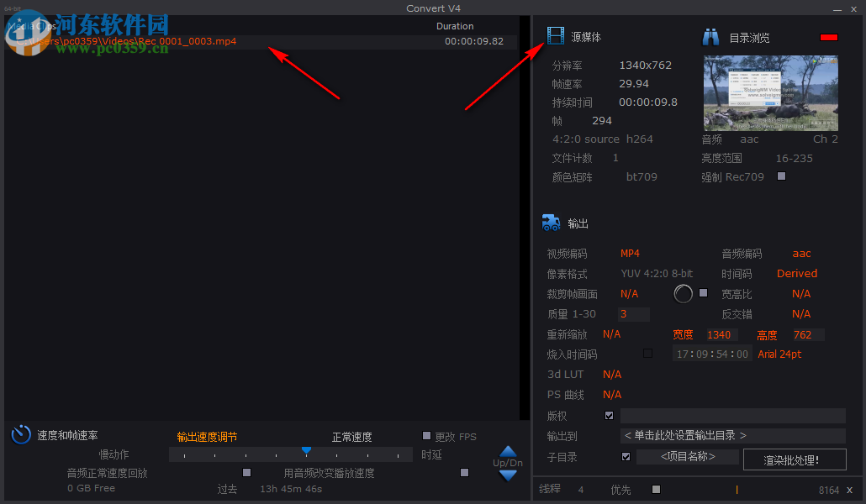This screenshot has height=504, width=866.
Task: Change the 时间码 Derived option
Action: click(796, 273)
